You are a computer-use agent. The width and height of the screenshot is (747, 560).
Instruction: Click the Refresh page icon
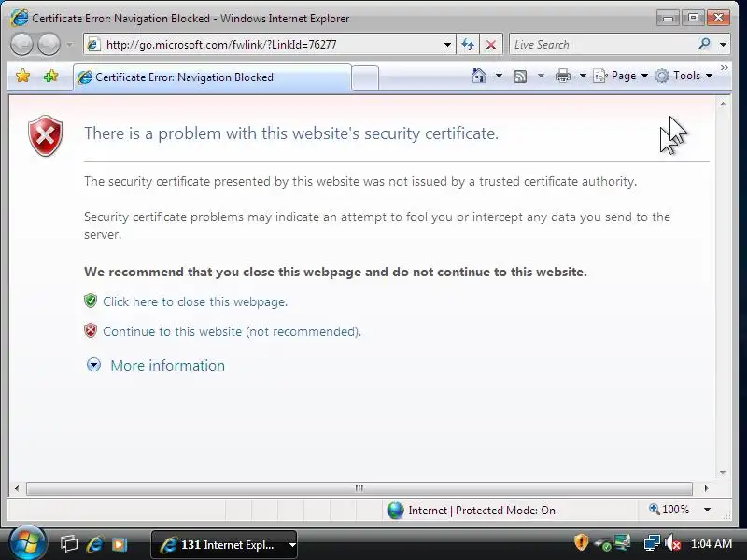point(468,45)
